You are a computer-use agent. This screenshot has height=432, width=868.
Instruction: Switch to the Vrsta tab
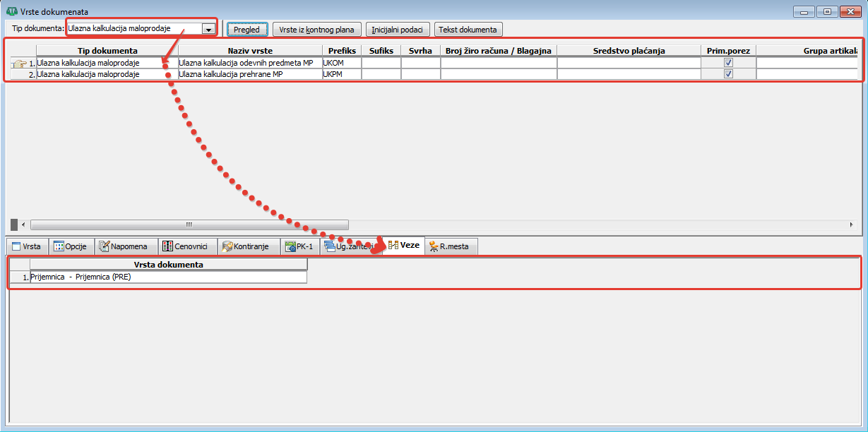(27, 246)
